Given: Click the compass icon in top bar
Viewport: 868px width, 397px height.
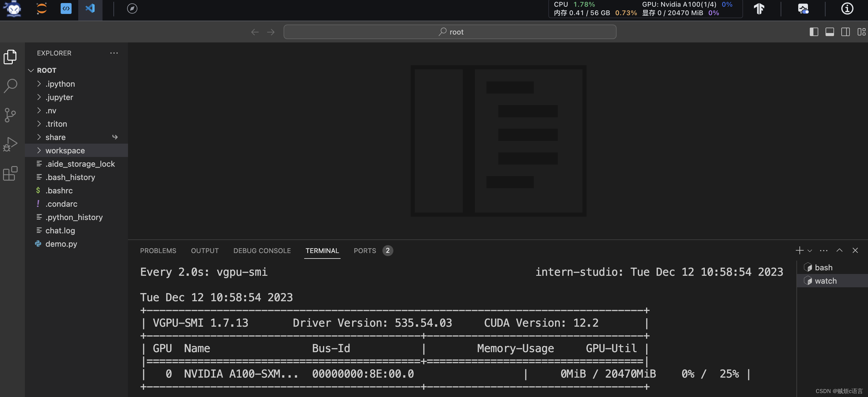Looking at the screenshot, I should point(132,8).
